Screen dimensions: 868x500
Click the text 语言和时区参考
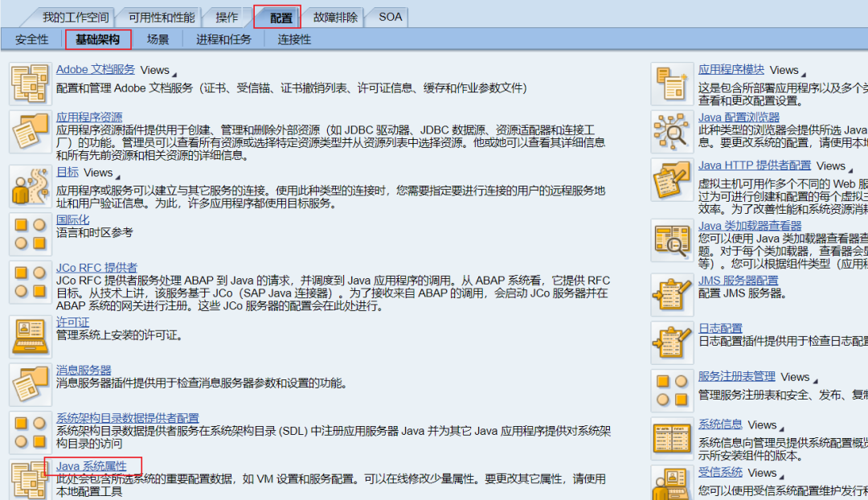95,232
